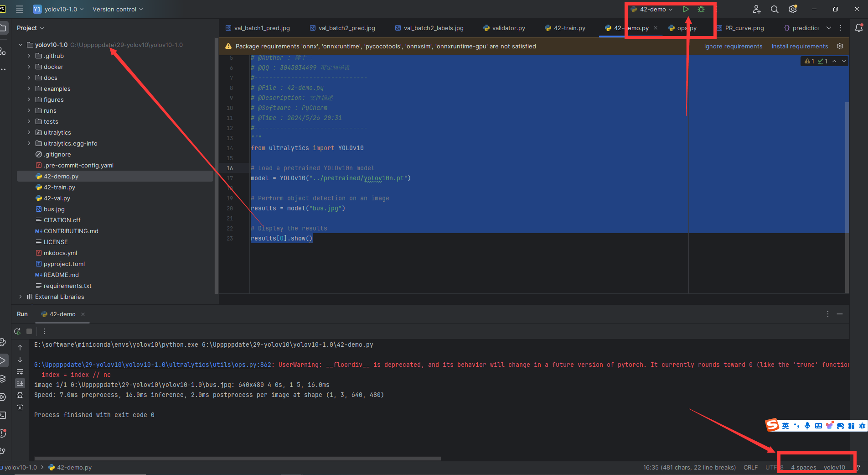Switch to validator.py tab

pos(504,28)
